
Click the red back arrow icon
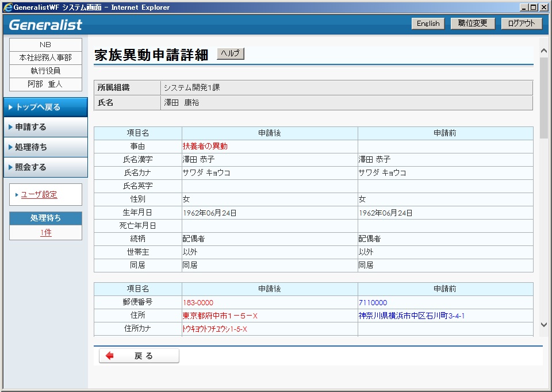110,356
